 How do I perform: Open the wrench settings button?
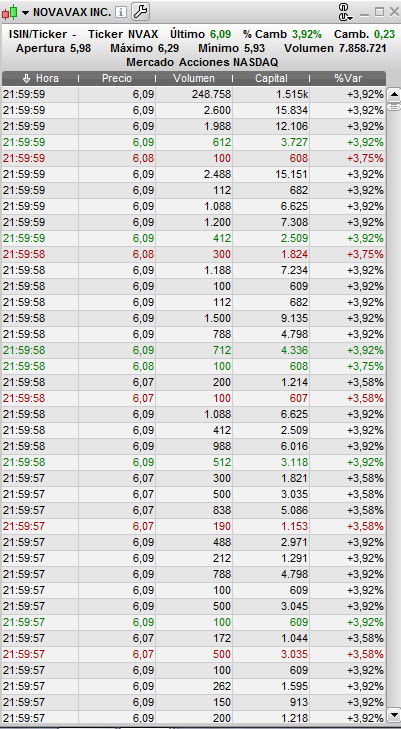point(140,12)
